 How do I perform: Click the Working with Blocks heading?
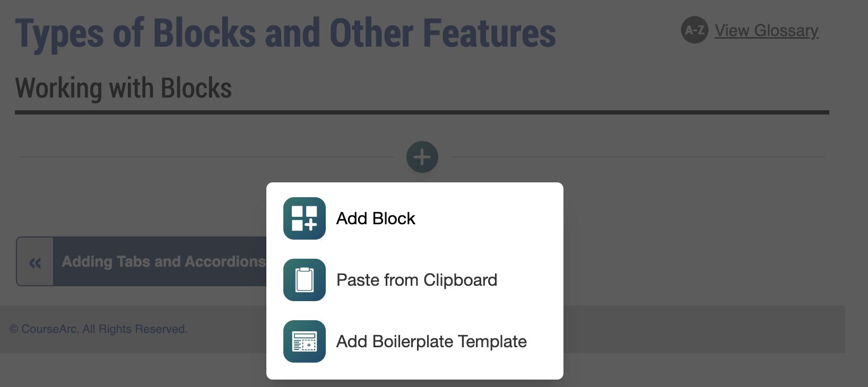coord(124,87)
